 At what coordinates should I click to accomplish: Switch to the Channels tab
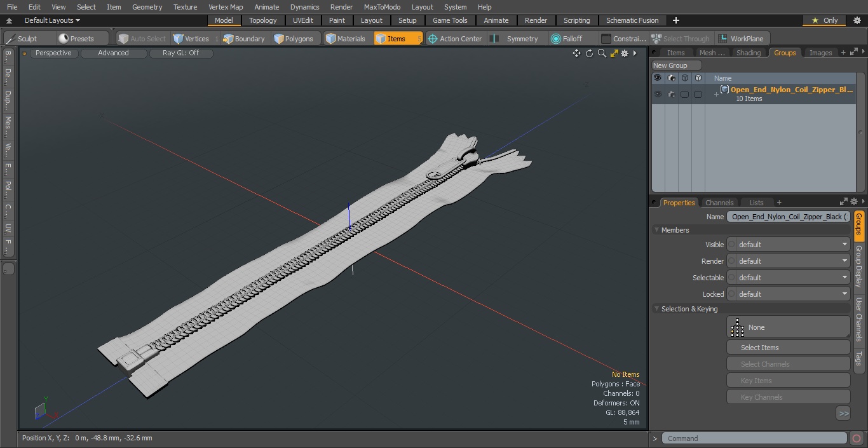[x=719, y=203]
